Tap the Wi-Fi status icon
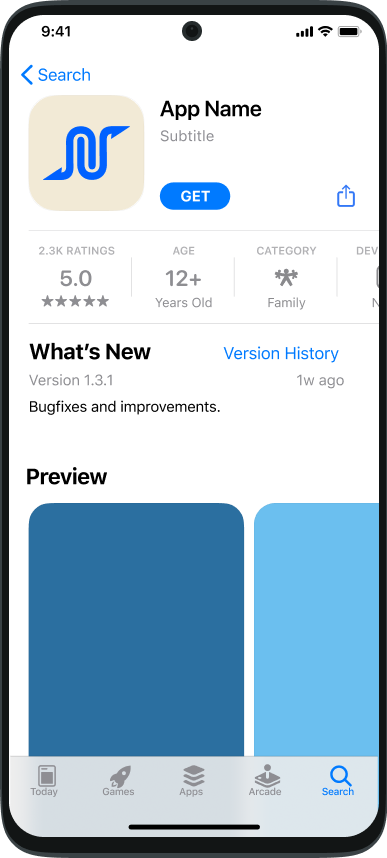387x858 pixels. pos(325,32)
